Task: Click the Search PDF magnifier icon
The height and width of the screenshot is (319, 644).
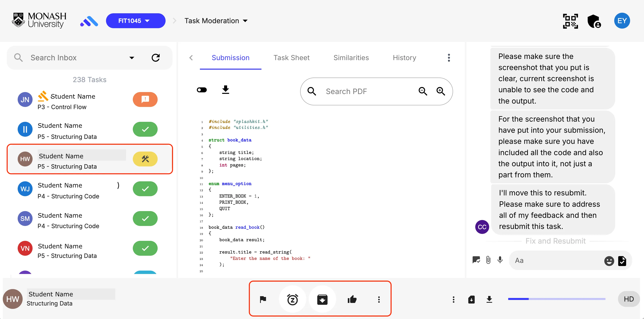Action: pyautogui.click(x=312, y=91)
